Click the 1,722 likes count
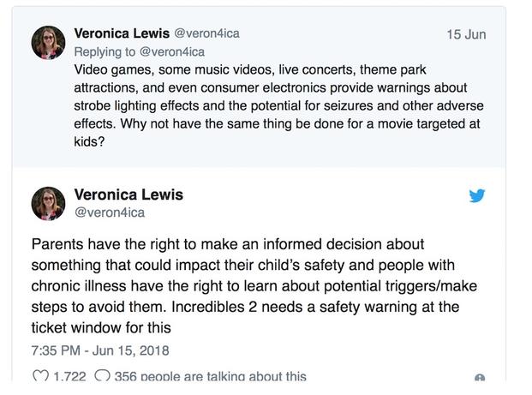 tap(70, 376)
